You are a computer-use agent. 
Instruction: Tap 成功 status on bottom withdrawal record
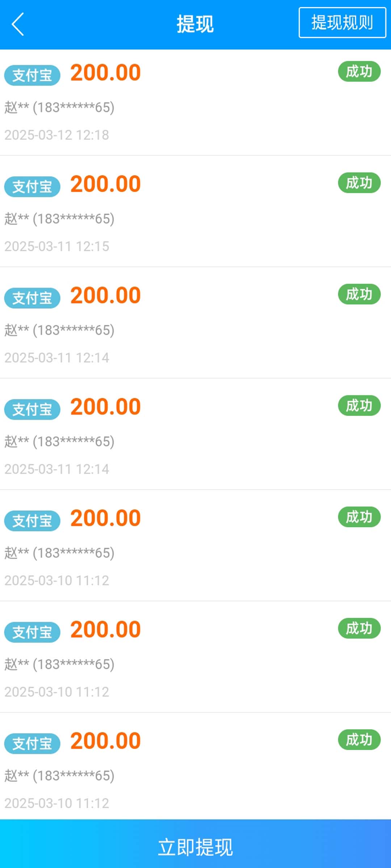pyautogui.click(x=359, y=740)
